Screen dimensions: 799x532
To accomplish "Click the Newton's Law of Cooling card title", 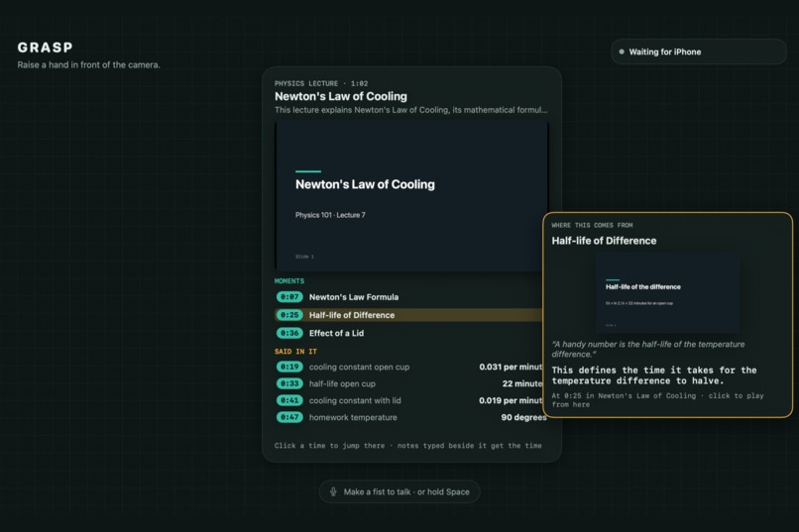I will [340, 96].
